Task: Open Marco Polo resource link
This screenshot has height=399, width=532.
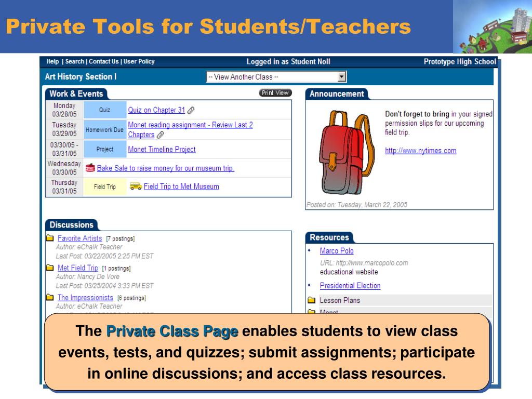Action: pyautogui.click(x=337, y=251)
